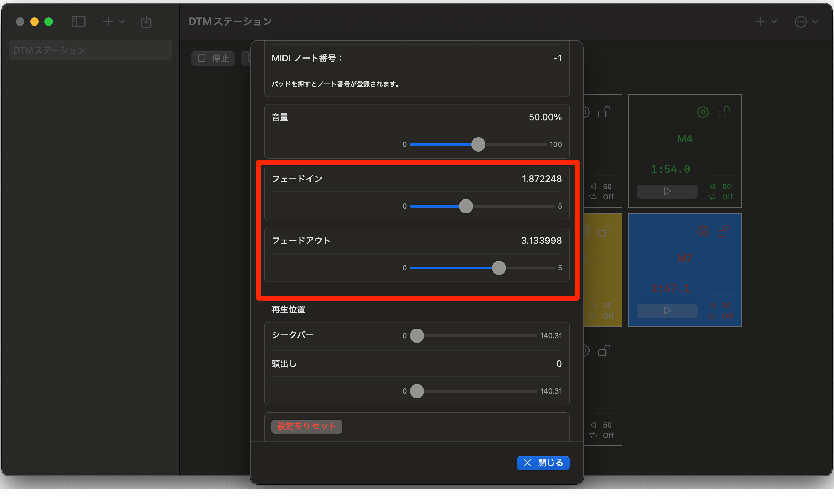This screenshot has width=834, height=504.
Task: Click the 50.00% volume value
Action: [545, 117]
